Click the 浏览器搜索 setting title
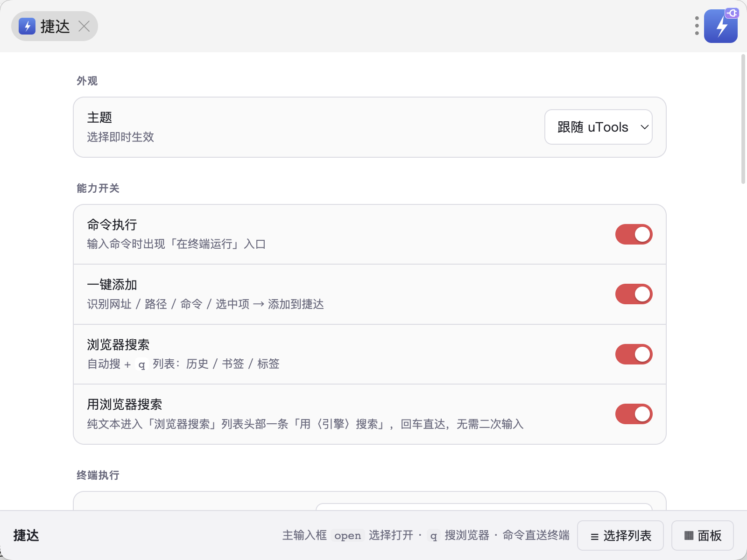 click(118, 345)
